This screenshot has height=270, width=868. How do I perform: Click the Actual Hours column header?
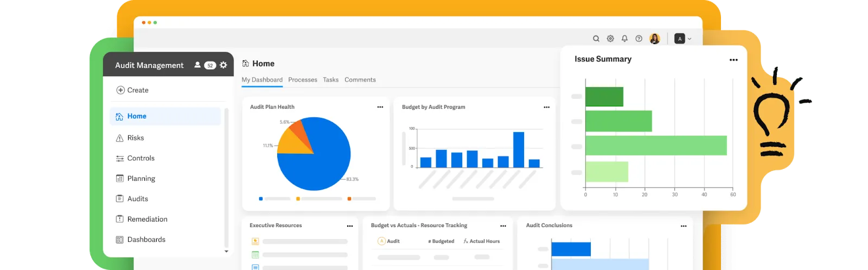point(482,241)
